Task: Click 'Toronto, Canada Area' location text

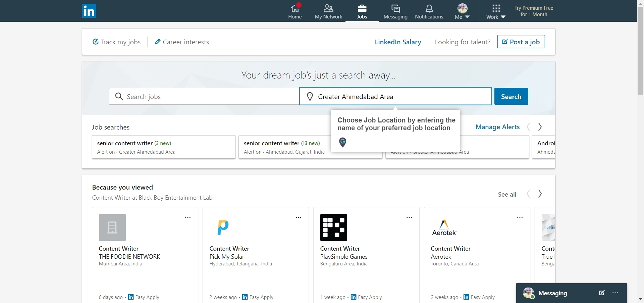Action: pos(455,264)
